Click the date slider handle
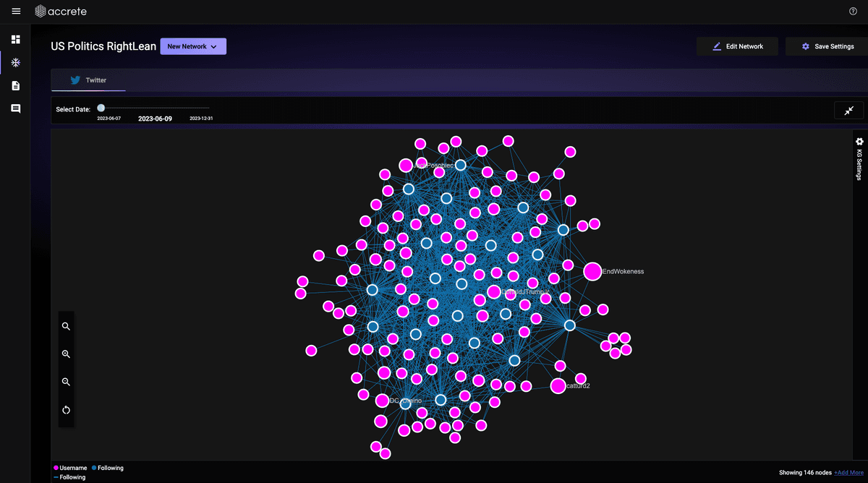 coord(101,108)
